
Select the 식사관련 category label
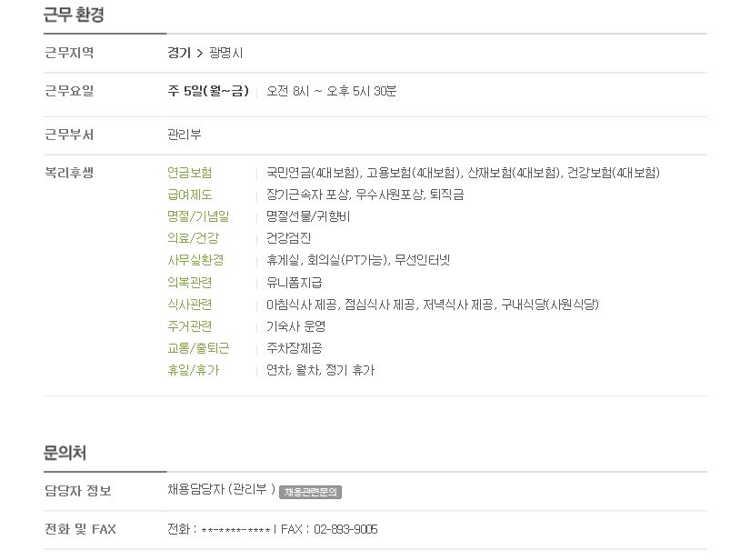[189, 305]
